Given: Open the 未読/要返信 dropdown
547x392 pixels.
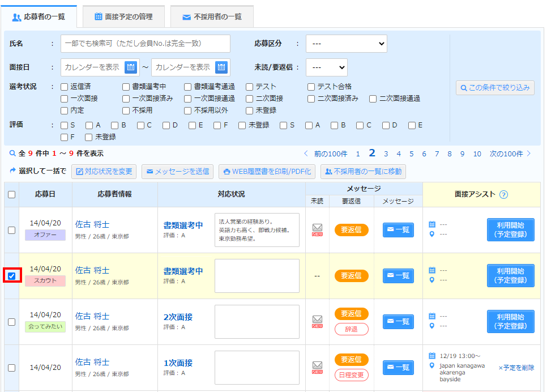Looking at the screenshot, I should [327, 67].
